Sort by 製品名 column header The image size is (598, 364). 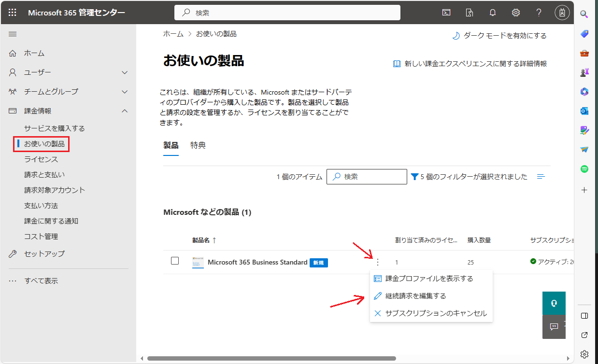pyautogui.click(x=204, y=240)
